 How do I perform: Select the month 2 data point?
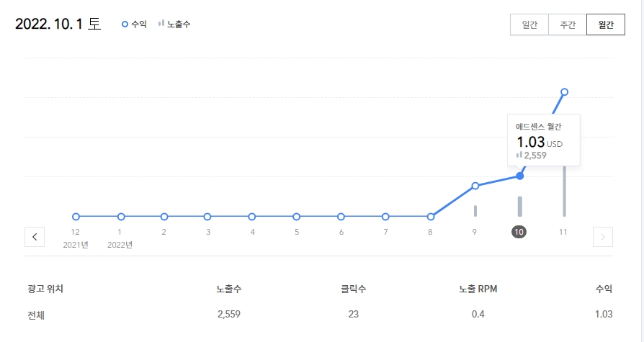coord(164,217)
